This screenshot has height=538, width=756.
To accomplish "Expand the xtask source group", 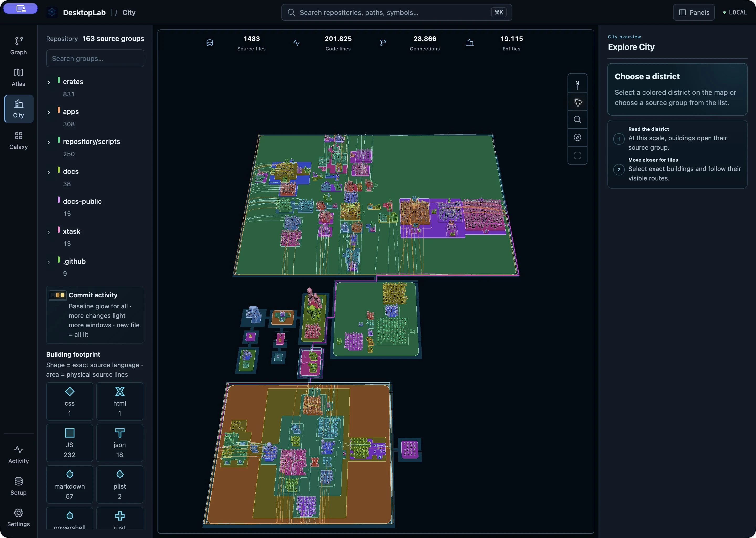I will (x=49, y=232).
